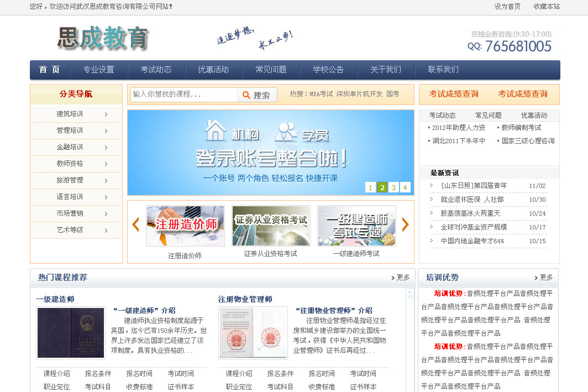Click the left carousel arrow
Image resolution: width=588 pixels, height=392 pixels.
[135, 224]
